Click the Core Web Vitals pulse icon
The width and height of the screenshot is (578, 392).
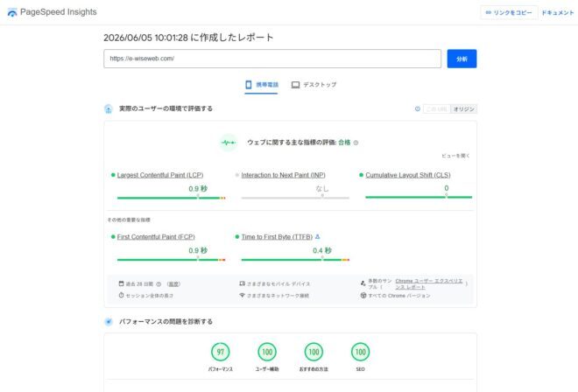click(229, 143)
